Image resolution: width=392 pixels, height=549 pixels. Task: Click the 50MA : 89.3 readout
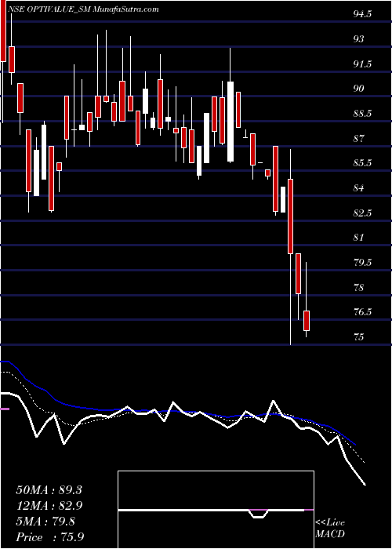[x=49, y=490]
